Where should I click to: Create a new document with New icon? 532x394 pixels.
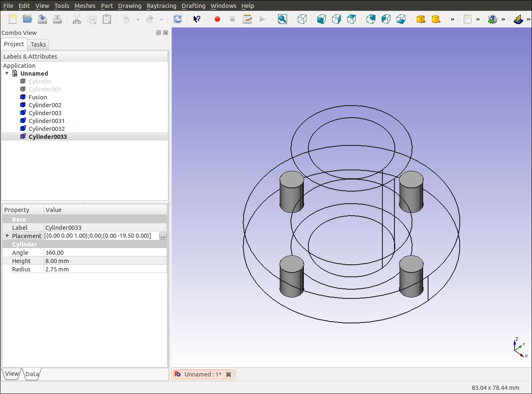coord(12,19)
